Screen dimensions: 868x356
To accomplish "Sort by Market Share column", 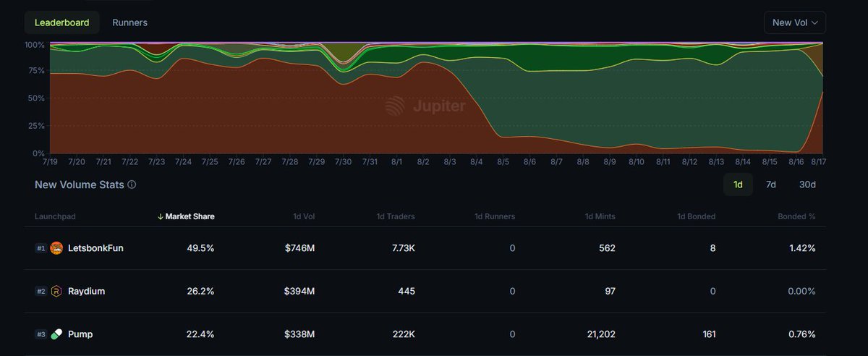I will pyautogui.click(x=186, y=216).
